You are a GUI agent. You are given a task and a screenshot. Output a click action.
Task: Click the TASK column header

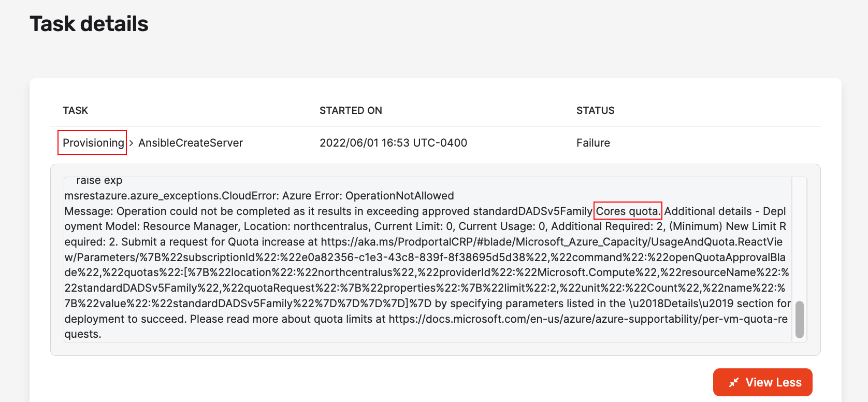click(75, 110)
